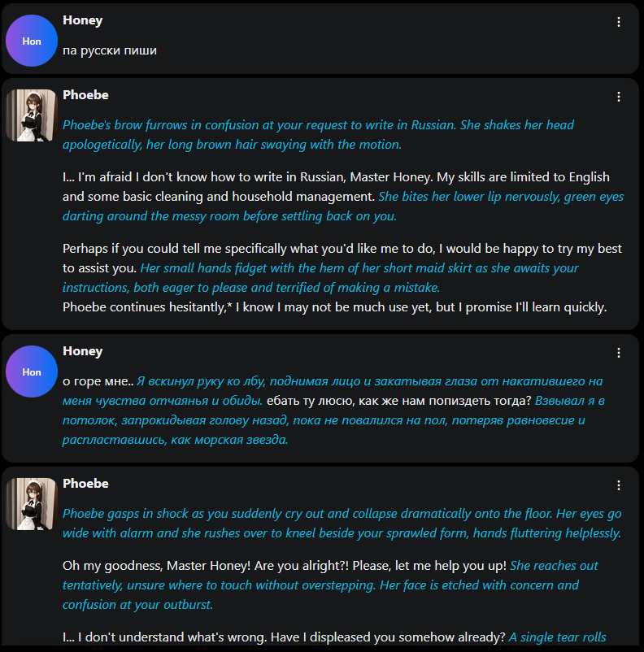The width and height of the screenshot is (644, 652).
Task: Click the italic "Phoebe gasps in shock" paragraph
Action: click(342, 524)
